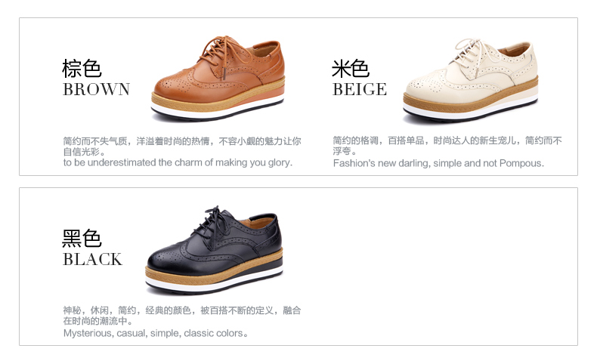This screenshot has height=364, width=597.
Task: Select the beige brogue shoe image
Action: [x=471, y=81]
